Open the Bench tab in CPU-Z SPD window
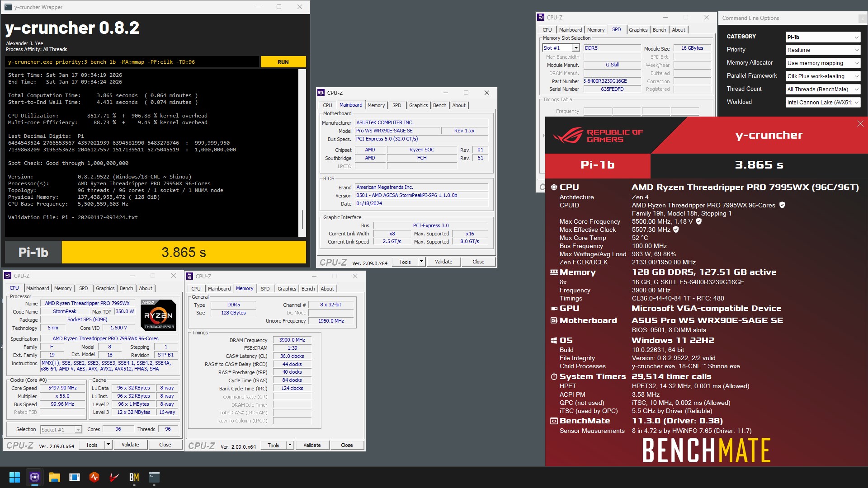868x488 pixels. [659, 30]
